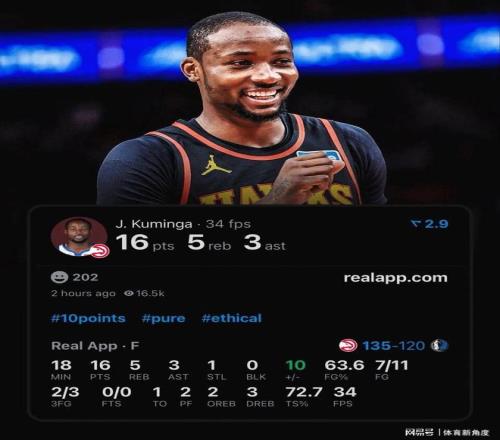
Task: Open the #pure hashtag
Action: [163, 318]
